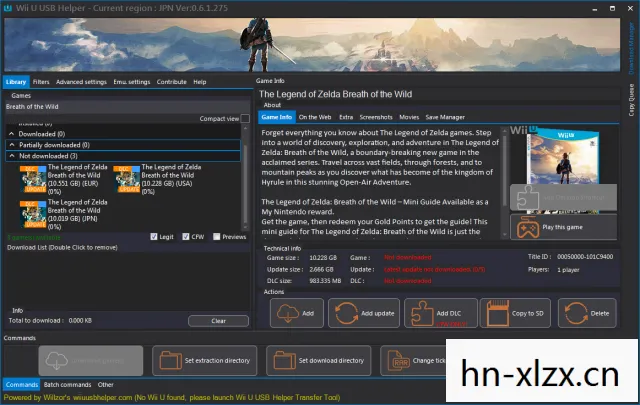
Task: Open the Advanced settings tab
Action: point(81,82)
